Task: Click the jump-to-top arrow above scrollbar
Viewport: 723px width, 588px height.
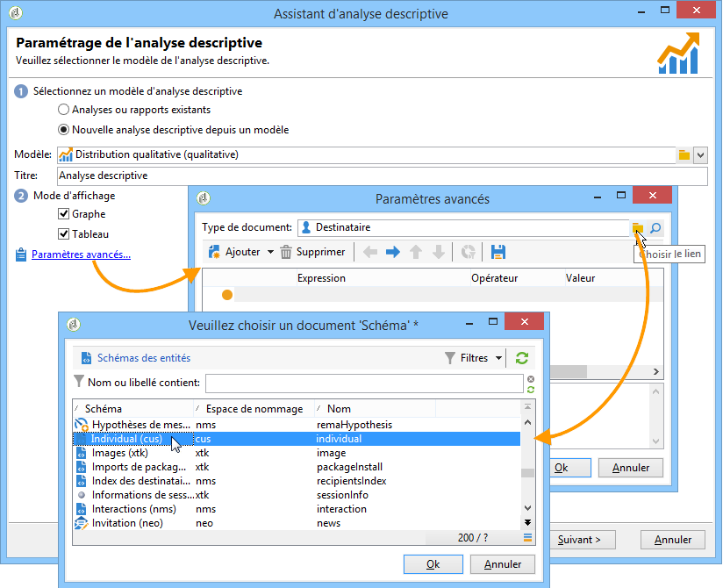Action: click(527, 407)
